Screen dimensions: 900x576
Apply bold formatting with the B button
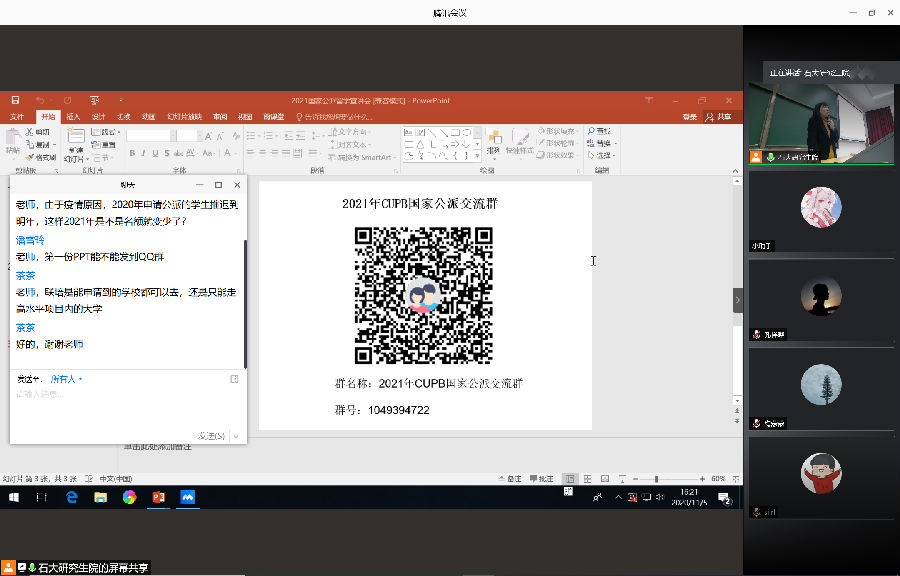[132, 153]
